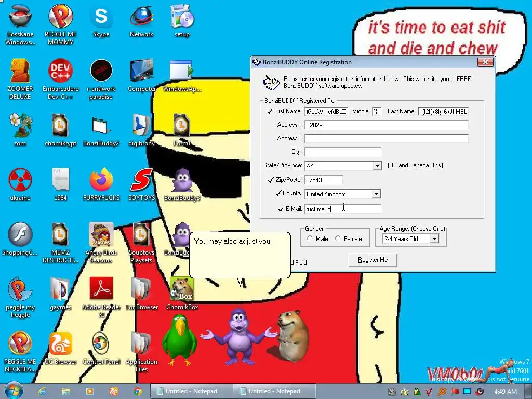Click into the City field
The image size is (532, 399).
(343, 152)
